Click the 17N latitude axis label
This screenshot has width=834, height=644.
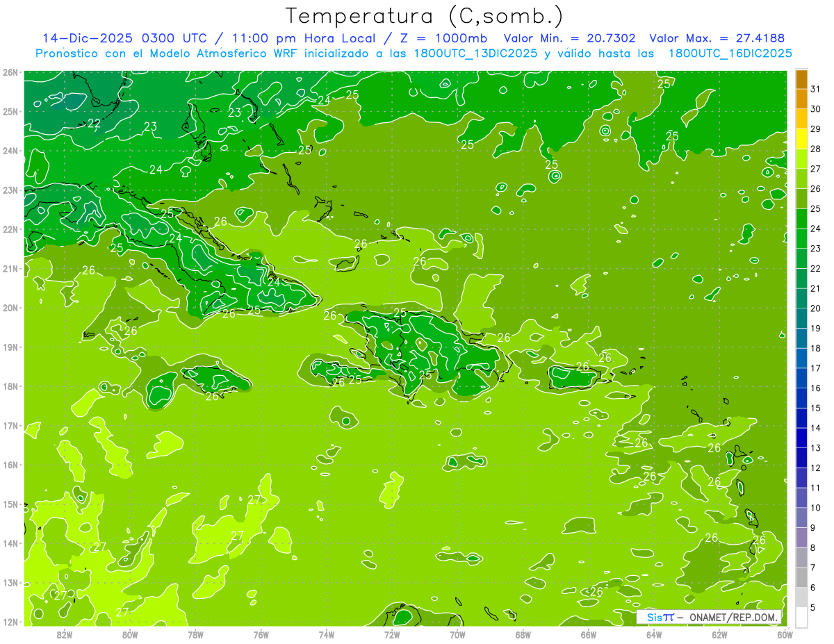point(10,426)
